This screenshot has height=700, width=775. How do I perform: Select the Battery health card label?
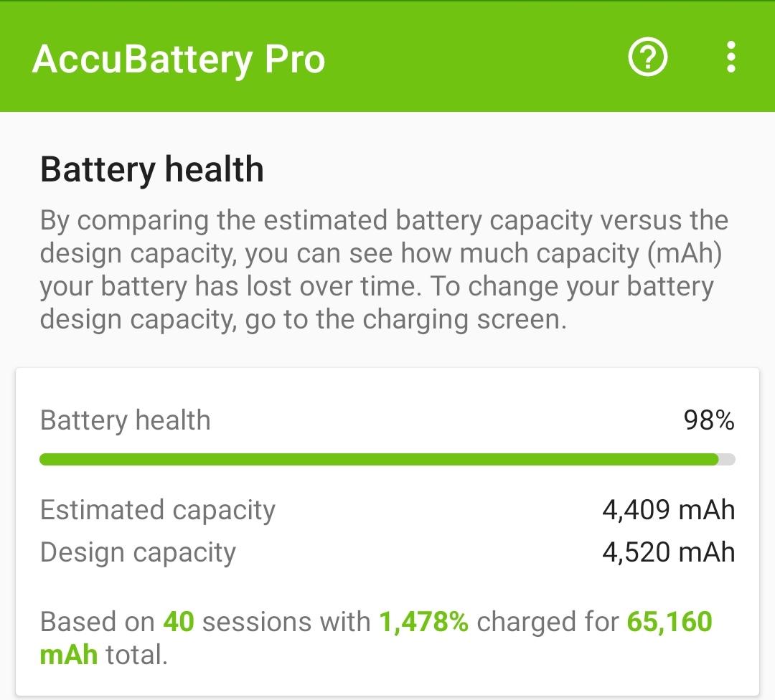tap(125, 421)
